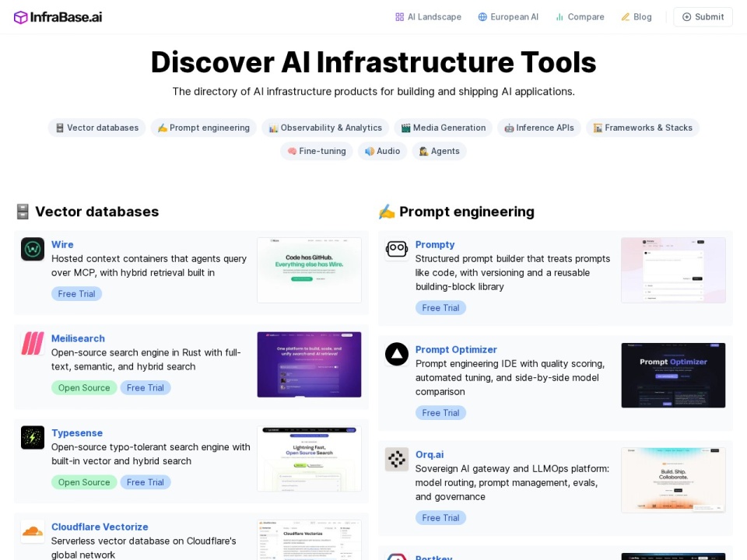Open the Typesense website preview thumbnail

(309, 459)
